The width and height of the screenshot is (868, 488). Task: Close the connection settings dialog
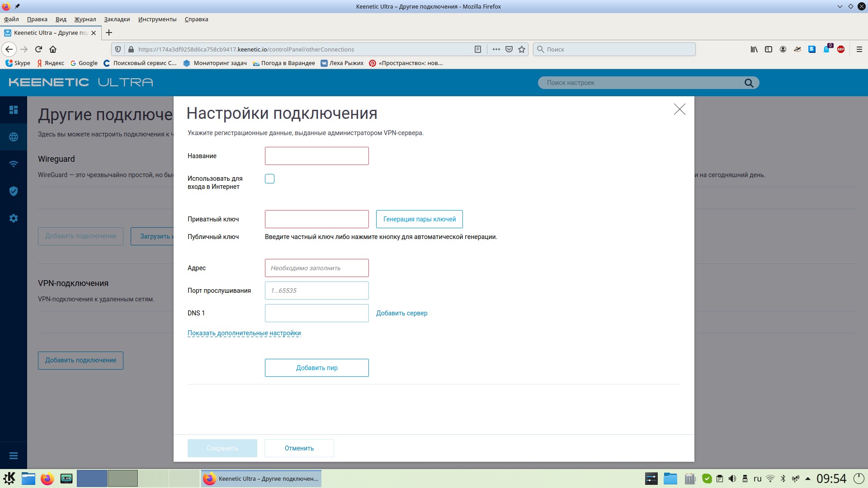point(679,109)
